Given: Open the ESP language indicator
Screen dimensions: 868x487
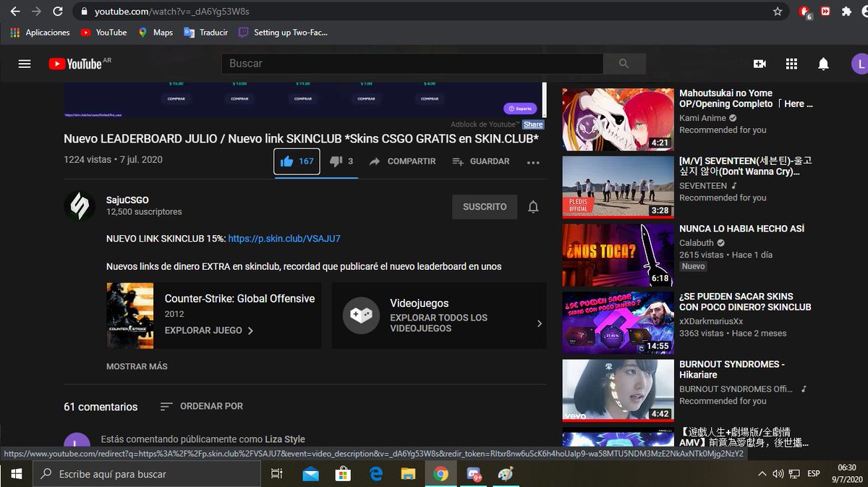Looking at the screenshot, I should 814,474.
